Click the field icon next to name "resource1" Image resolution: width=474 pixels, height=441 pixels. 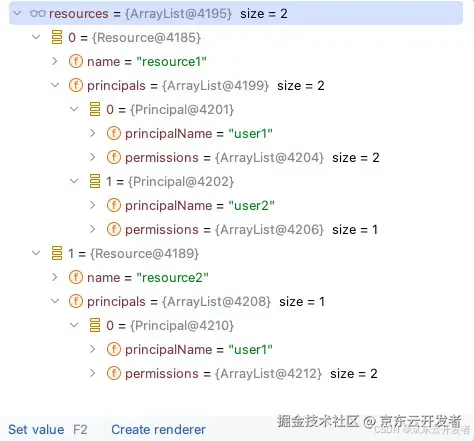[x=76, y=61]
